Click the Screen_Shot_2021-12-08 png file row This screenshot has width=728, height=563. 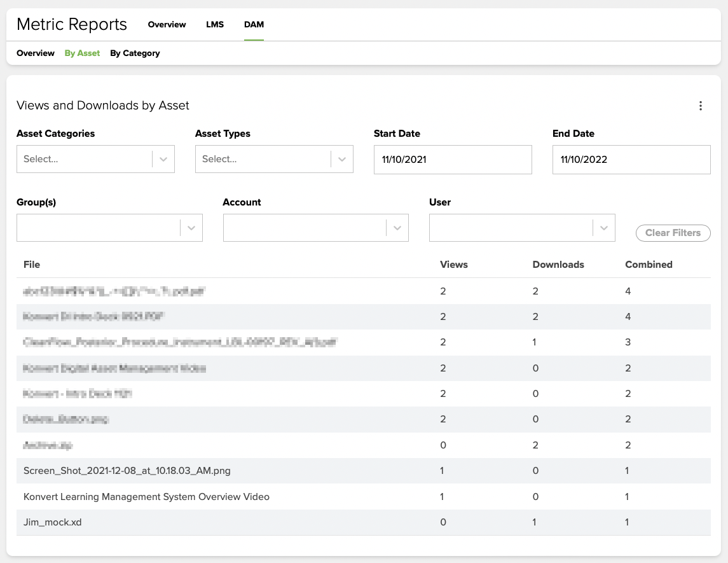[127, 471]
